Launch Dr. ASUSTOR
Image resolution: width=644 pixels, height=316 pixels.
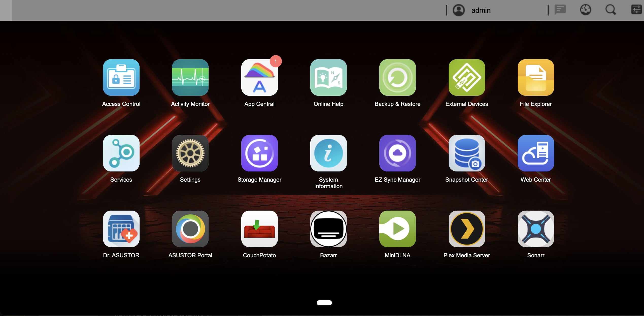121,229
